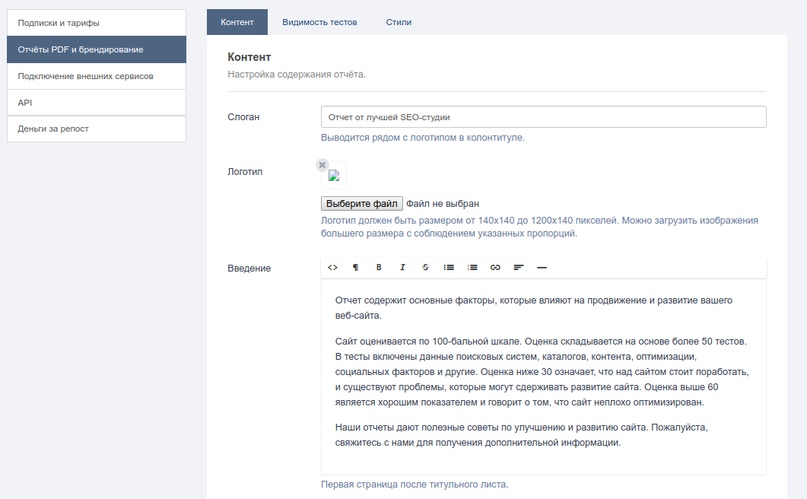
Task: Apply strikethrough formatting in editor toolbar
Action: tap(426, 268)
